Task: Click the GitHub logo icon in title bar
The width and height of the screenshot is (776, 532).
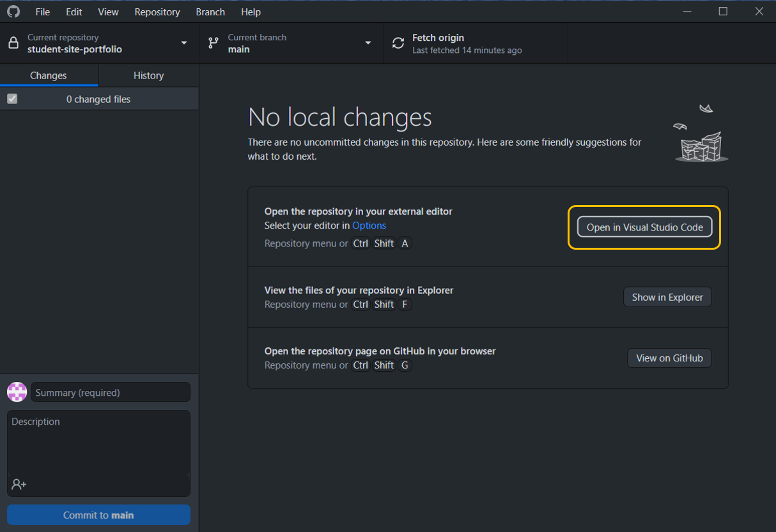Action: (13, 11)
